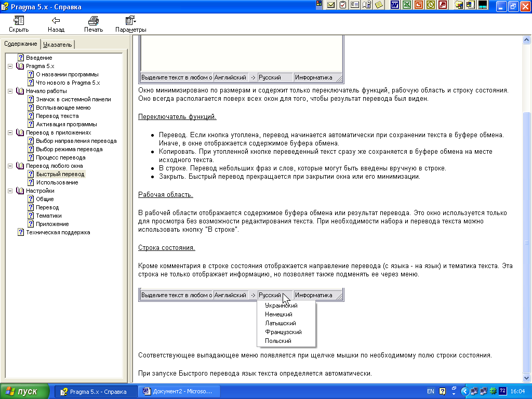Open the Тематики topic

(x=49, y=216)
